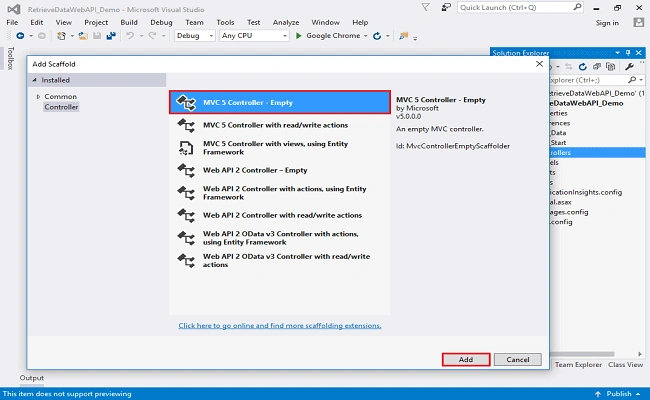Select the Controller tree item
The width and height of the screenshot is (650, 400).
[x=61, y=107]
